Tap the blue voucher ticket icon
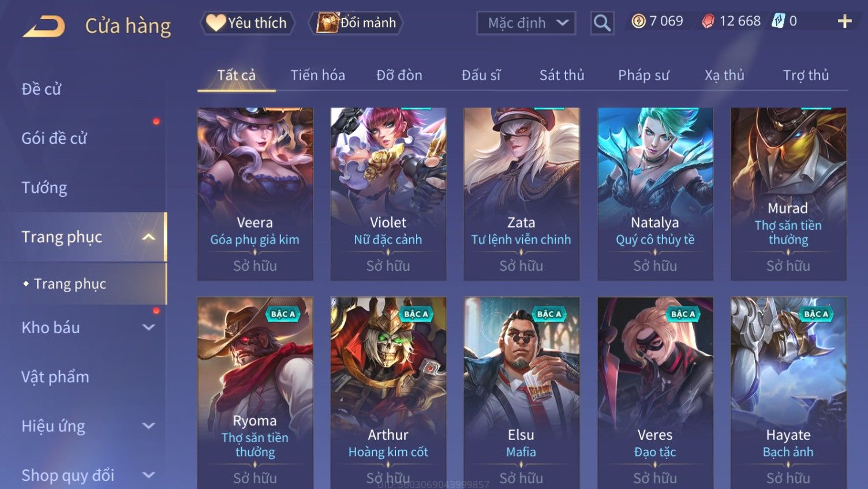This screenshot has height=489, width=868. click(x=779, y=21)
